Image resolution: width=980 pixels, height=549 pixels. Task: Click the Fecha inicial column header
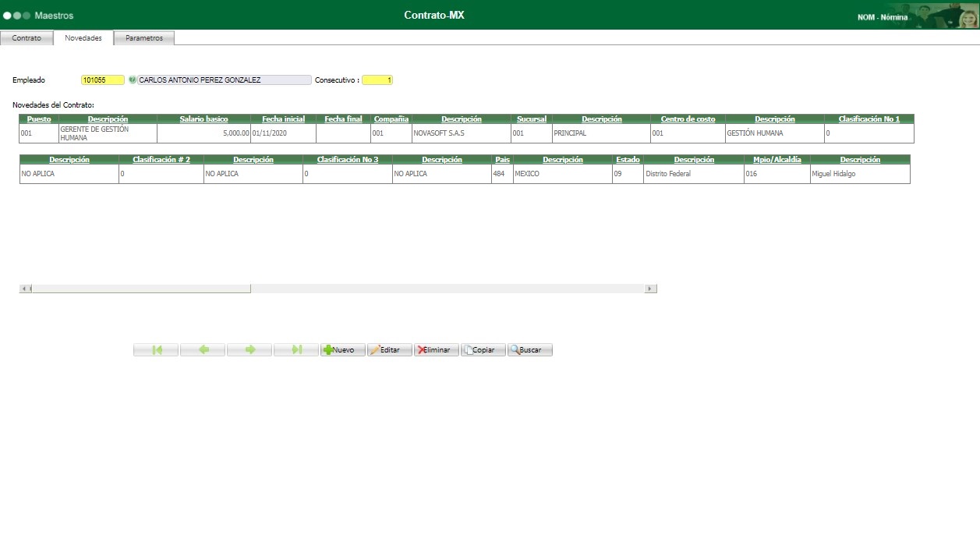click(283, 119)
